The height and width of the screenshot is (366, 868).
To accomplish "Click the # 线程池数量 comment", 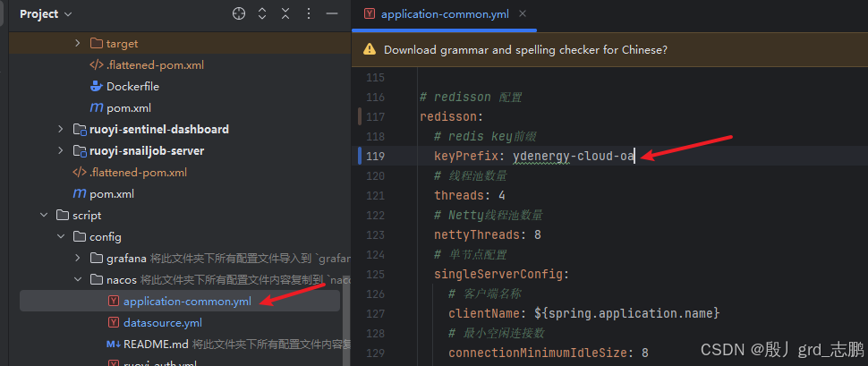I will click(471, 176).
